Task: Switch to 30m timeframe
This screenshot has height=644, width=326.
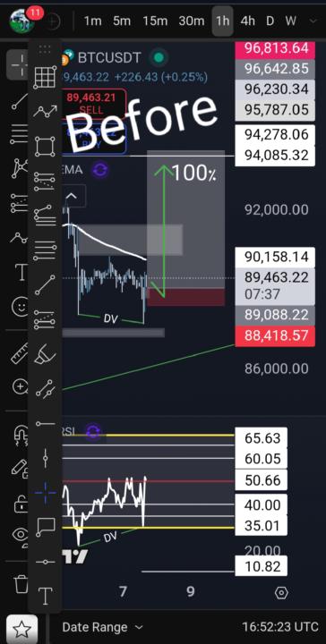Action: coord(191,21)
